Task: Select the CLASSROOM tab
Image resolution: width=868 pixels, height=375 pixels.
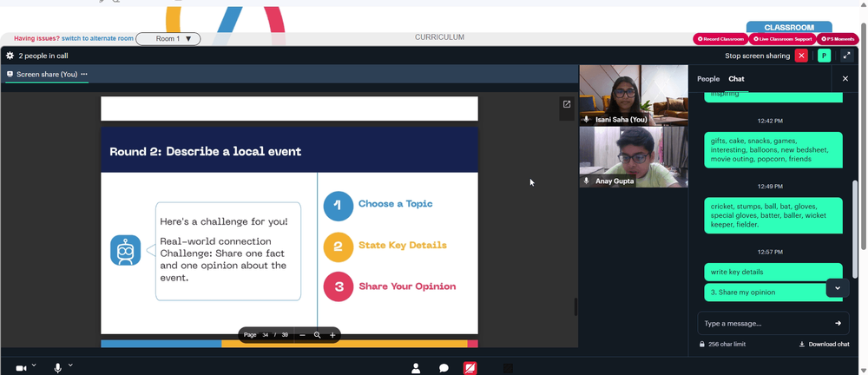Action: coord(789,27)
